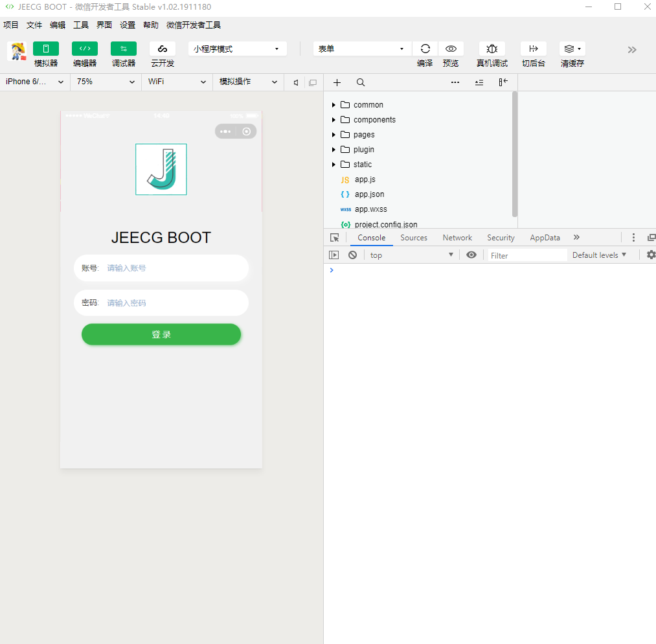Viewport: 656px width, 644px height.
Task: Open the iPhone 6 device dropdown
Action: (32, 82)
